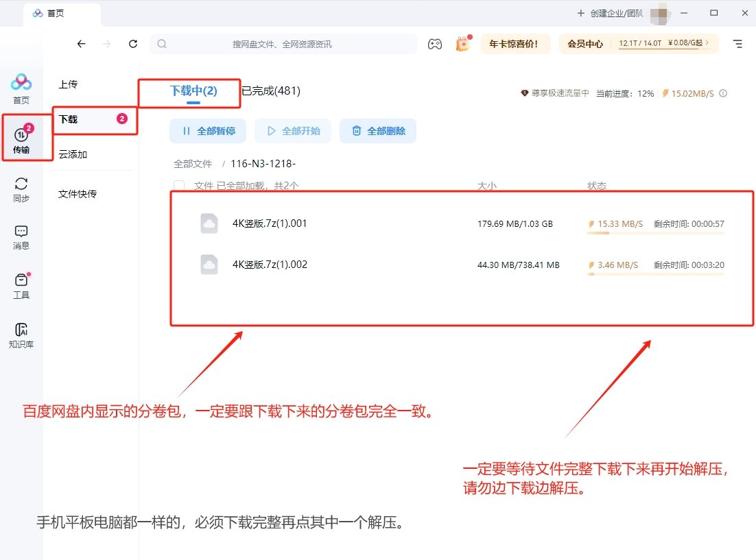Click the gift bag icon with notification dot
The height and width of the screenshot is (560, 756).
[462, 44]
